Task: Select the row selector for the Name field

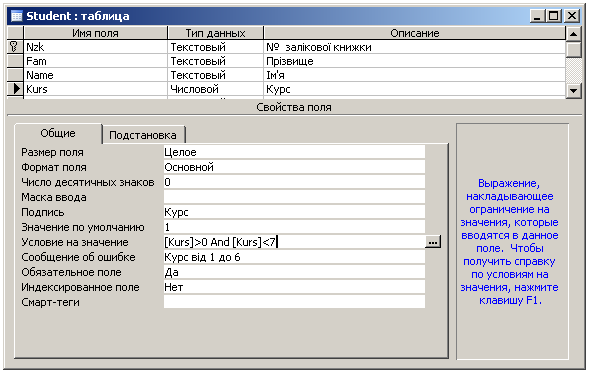Action: pyautogui.click(x=15, y=75)
